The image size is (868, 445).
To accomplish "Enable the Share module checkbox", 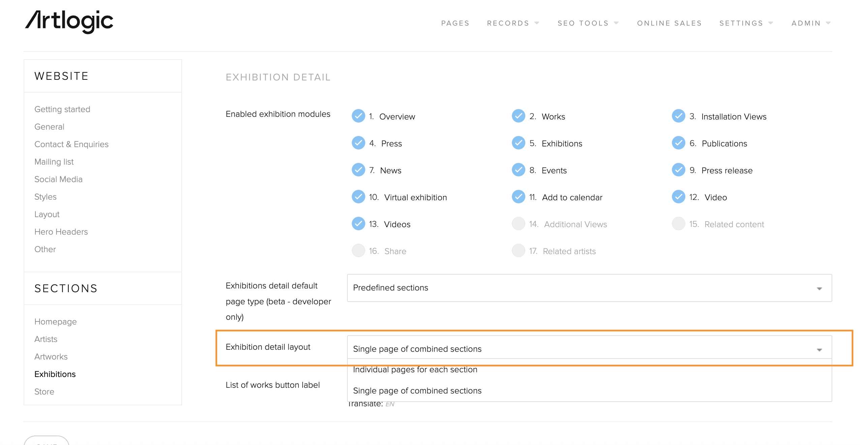I will click(x=358, y=251).
